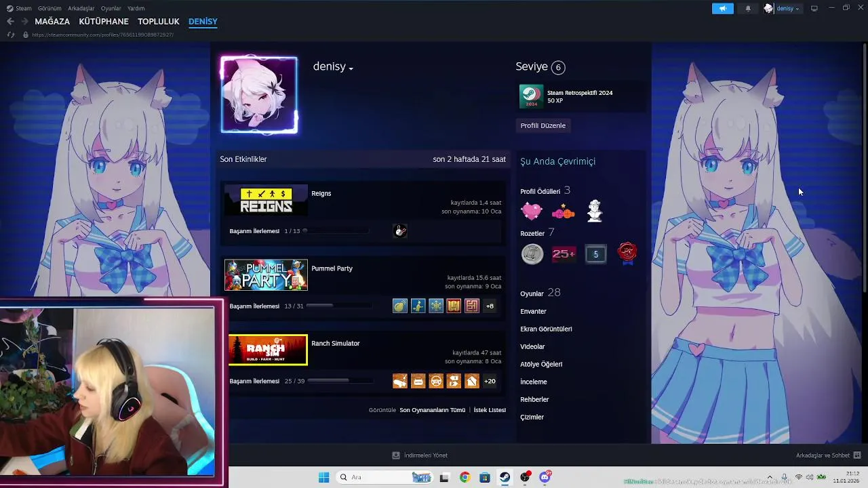Open the Reigns game banner
The image size is (868, 488).
pos(266,201)
